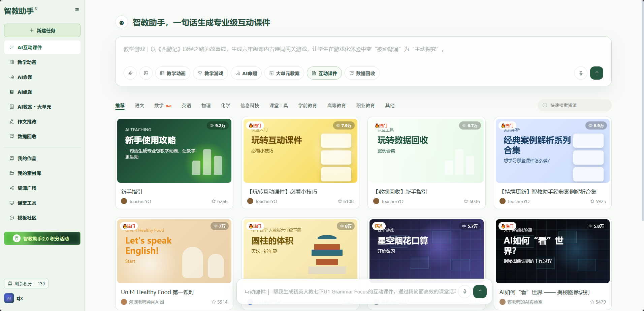
Task: Collapse the sidebar with the menu icon
Action: click(x=77, y=10)
